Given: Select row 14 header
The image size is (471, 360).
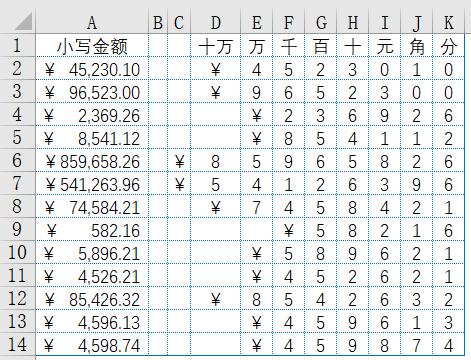Looking at the screenshot, I should [17, 344].
